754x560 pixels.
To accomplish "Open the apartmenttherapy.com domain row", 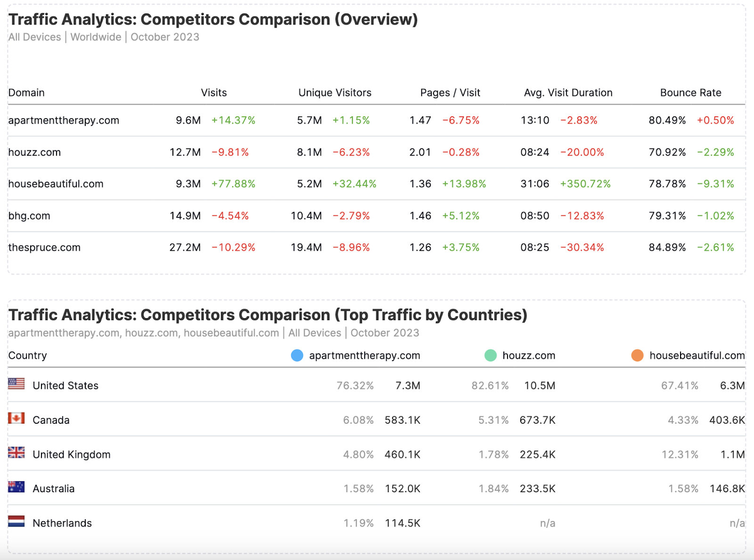I will click(64, 121).
